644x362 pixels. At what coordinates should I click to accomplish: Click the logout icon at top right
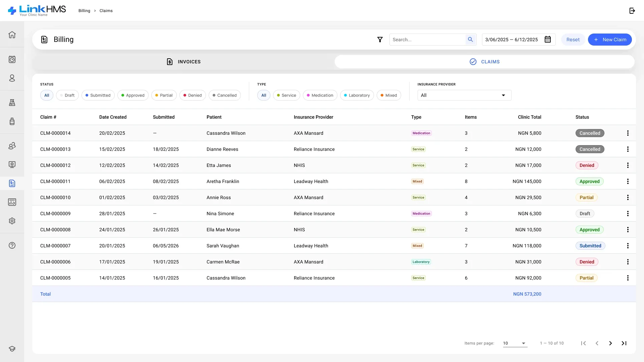632,11
